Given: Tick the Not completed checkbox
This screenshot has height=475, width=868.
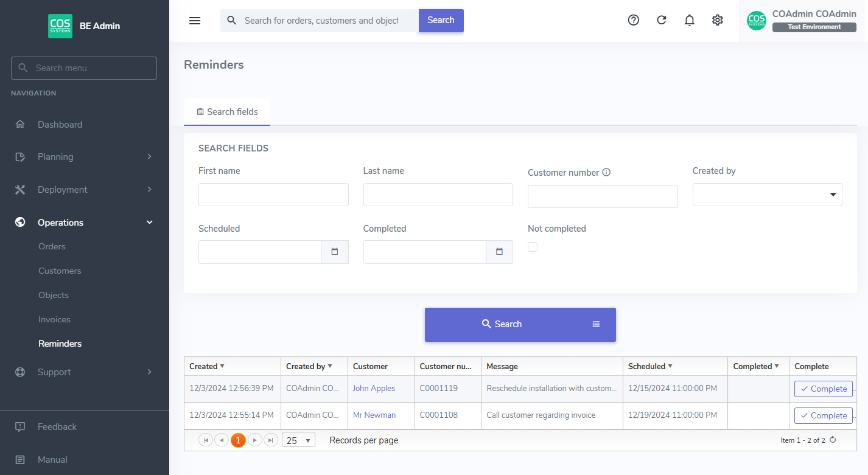Looking at the screenshot, I should pyautogui.click(x=533, y=247).
